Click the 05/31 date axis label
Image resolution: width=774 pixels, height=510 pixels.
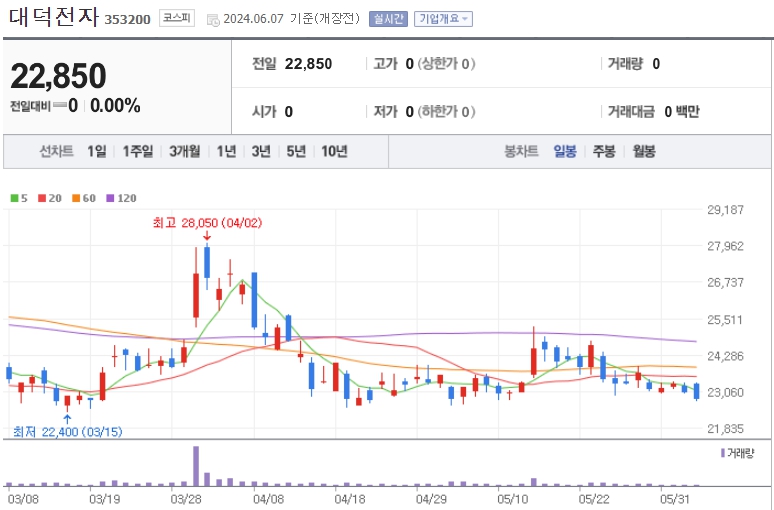pos(675,499)
